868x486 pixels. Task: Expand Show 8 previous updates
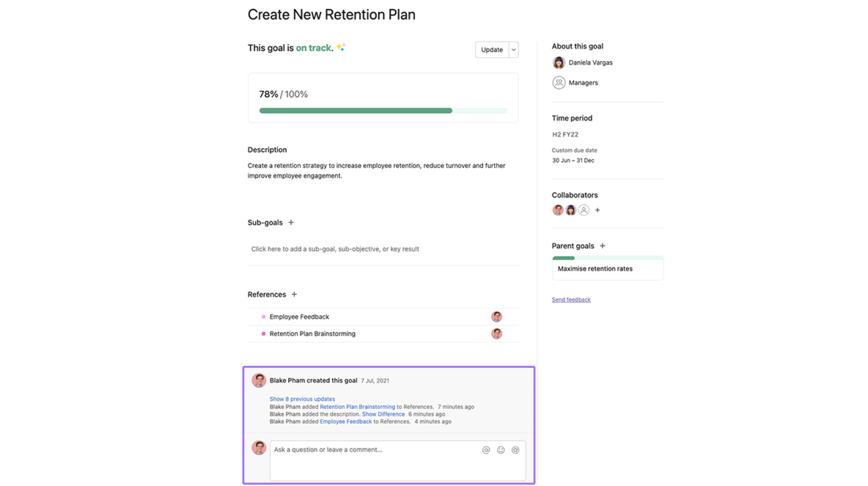pyautogui.click(x=302, y=399)
